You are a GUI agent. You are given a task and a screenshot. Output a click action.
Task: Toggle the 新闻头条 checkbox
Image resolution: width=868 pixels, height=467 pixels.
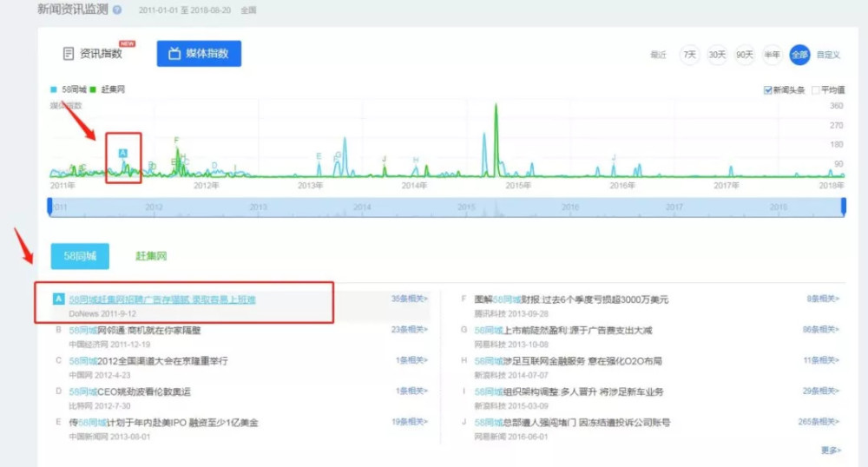click(768, 90)
